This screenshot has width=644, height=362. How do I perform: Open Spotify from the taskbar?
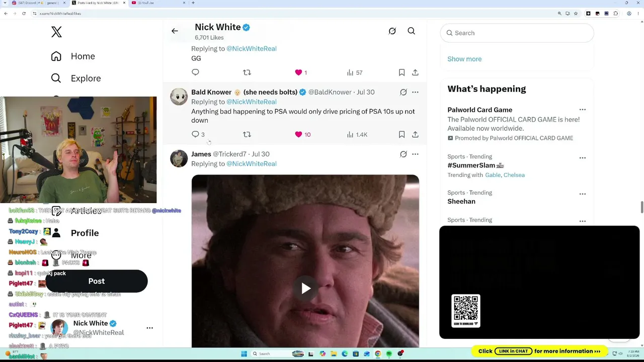[x=389, y=354]
